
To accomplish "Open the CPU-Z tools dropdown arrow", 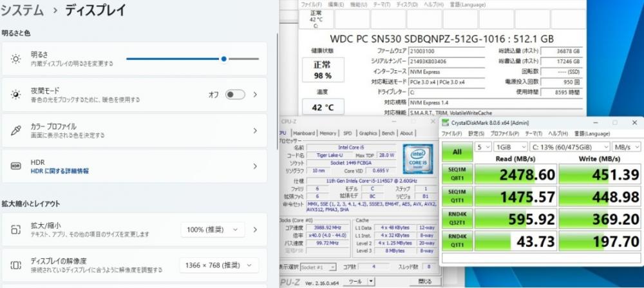I will pos(371,282).
